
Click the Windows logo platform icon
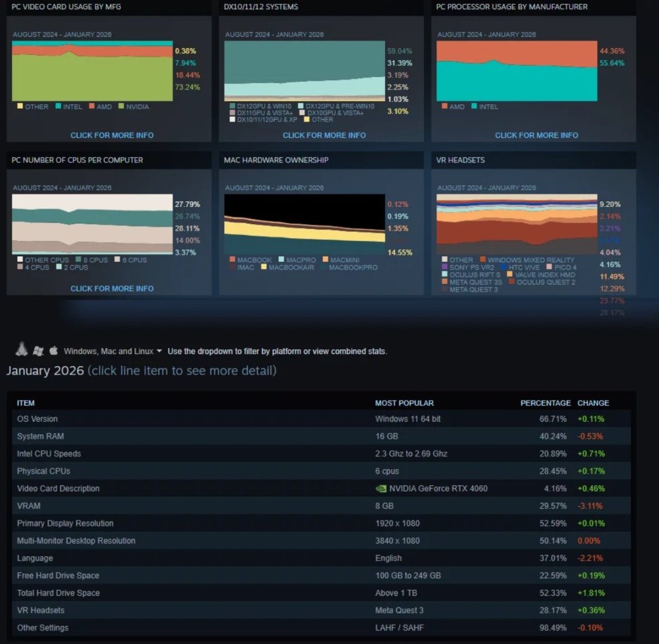tap(38, 350)
